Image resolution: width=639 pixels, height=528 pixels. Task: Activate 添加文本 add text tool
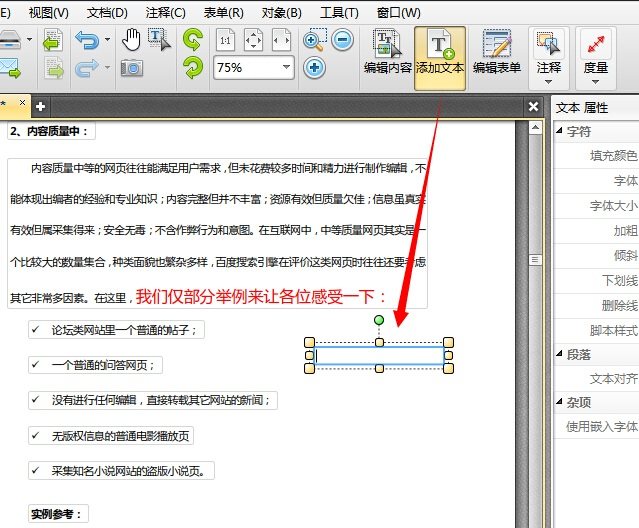[440, 58]
